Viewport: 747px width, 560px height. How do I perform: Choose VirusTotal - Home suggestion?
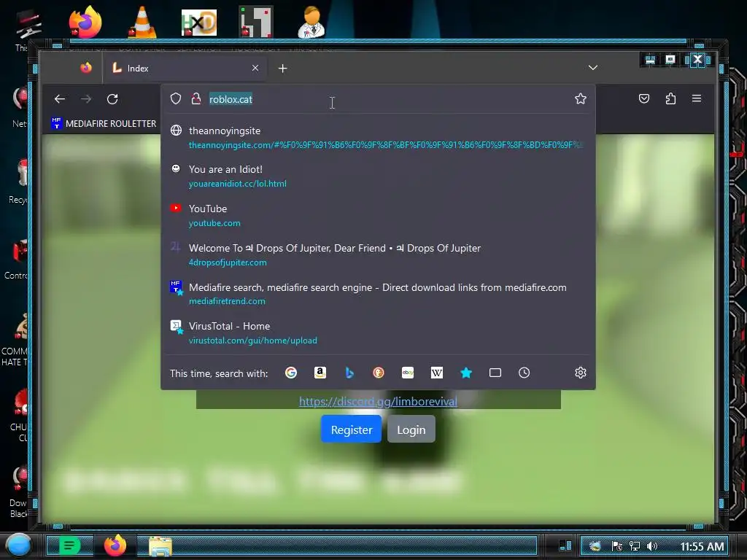pos(379,332)
